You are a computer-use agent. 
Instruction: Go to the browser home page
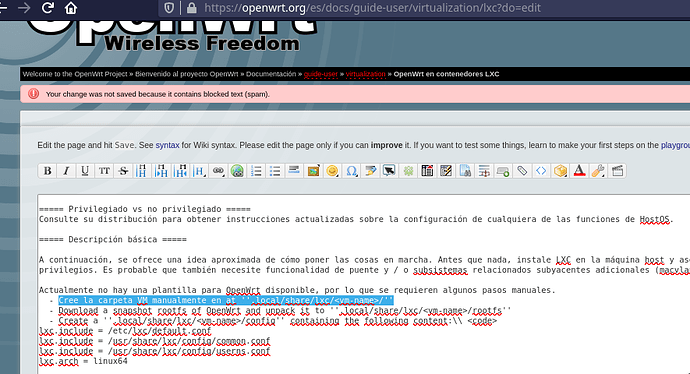[x=71, y=8]
